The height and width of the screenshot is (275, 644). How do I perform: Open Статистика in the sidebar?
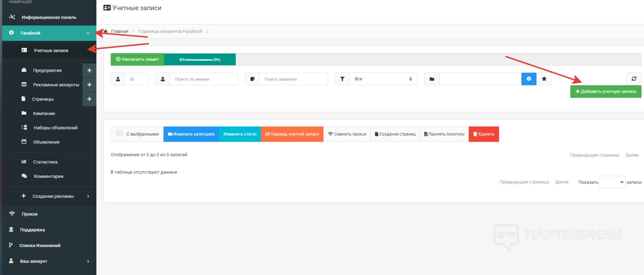45,162
